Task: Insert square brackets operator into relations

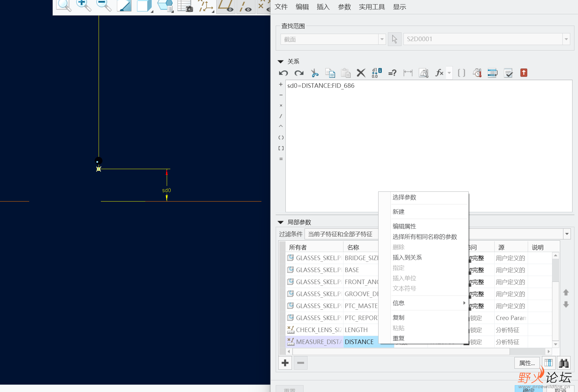Action: coord(281,148)
